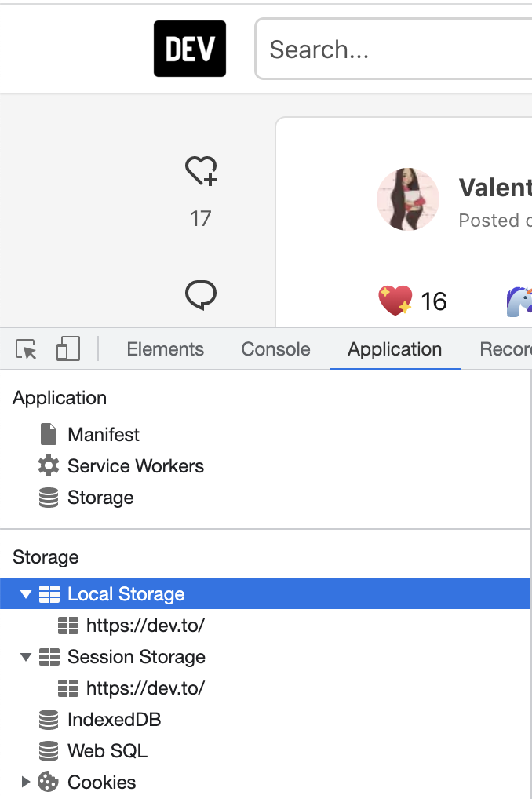Open Web SQL storage
532x799 pixels.
click(x=49, y=751)
